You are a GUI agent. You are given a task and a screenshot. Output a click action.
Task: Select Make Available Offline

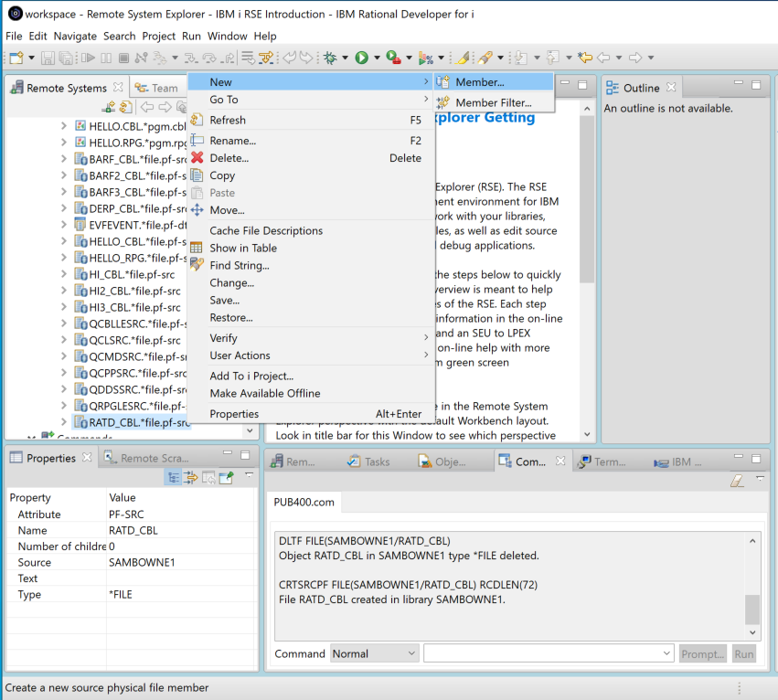coord(311,393)
